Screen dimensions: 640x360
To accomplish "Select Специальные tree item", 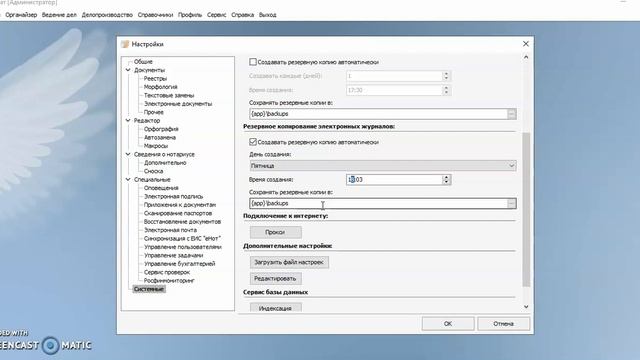I will [152, 180].
